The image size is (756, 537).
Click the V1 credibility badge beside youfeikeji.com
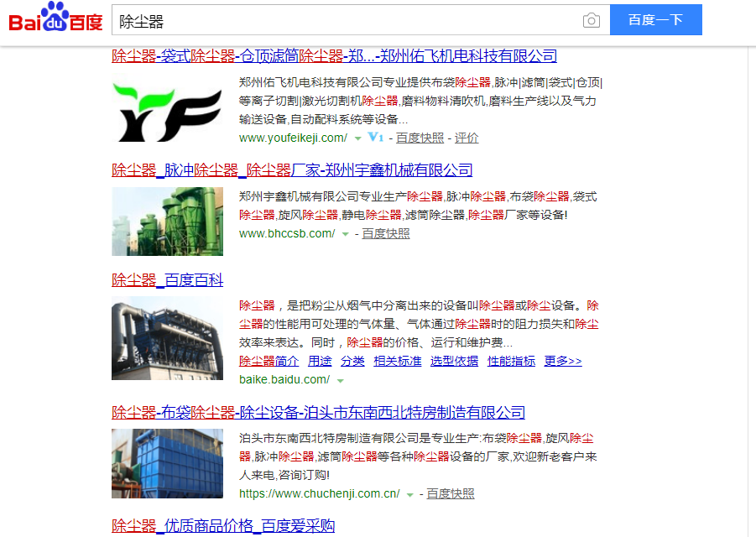click(376, 138)
